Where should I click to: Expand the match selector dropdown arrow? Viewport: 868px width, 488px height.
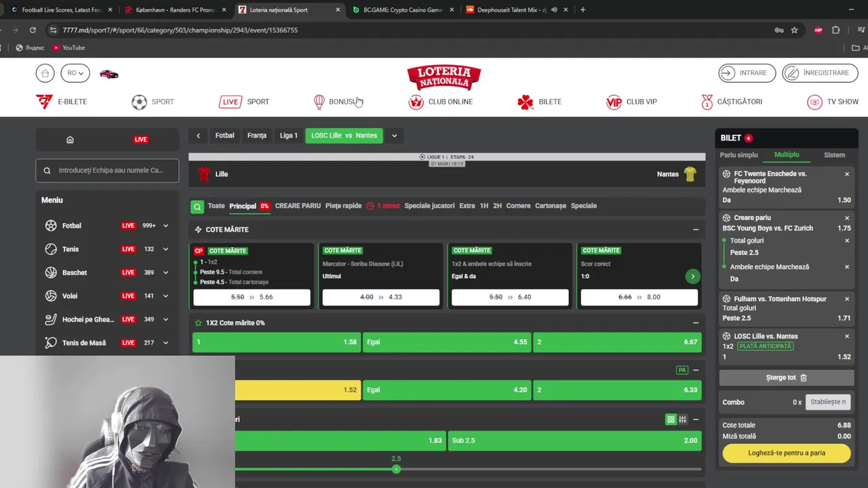tap(394, 136)
